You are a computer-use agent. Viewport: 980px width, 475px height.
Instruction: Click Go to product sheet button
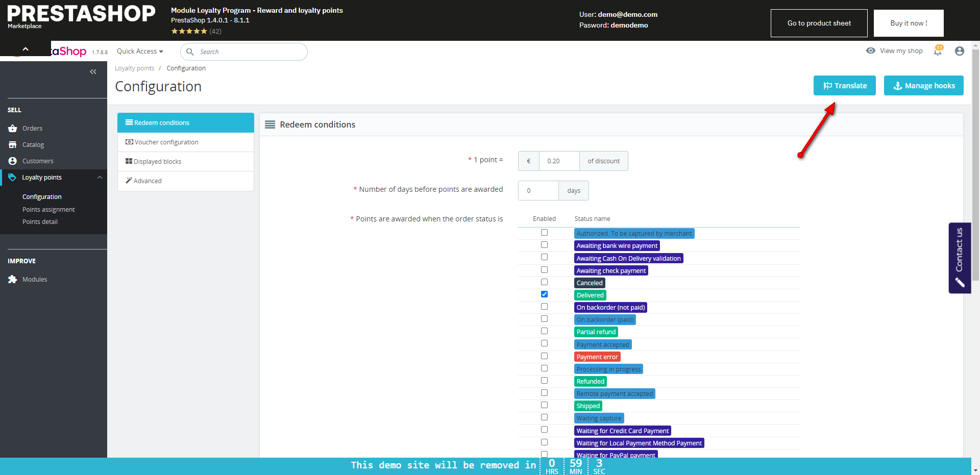(x=819, y=23)
